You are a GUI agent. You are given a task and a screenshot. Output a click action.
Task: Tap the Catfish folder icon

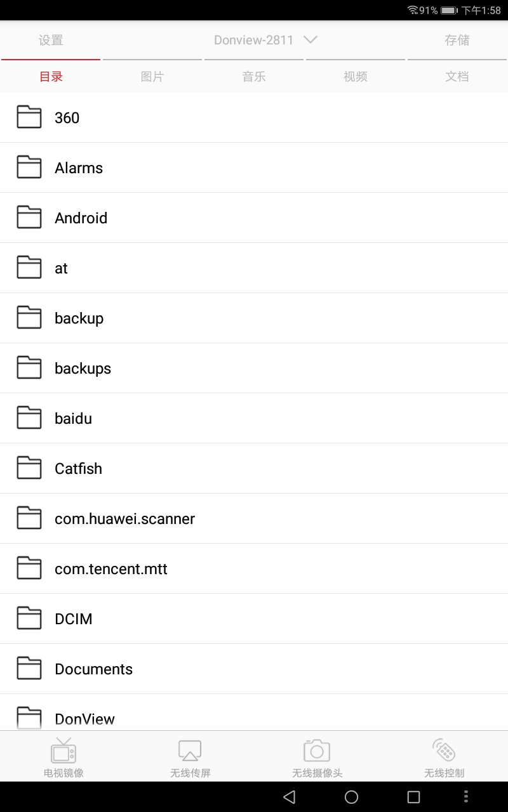(x=29, y=468)
